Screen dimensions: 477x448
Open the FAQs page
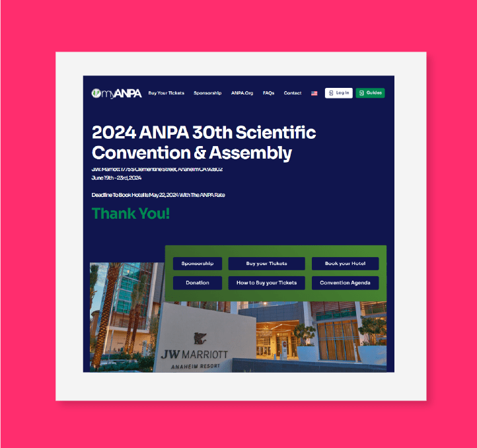(268, 93)
